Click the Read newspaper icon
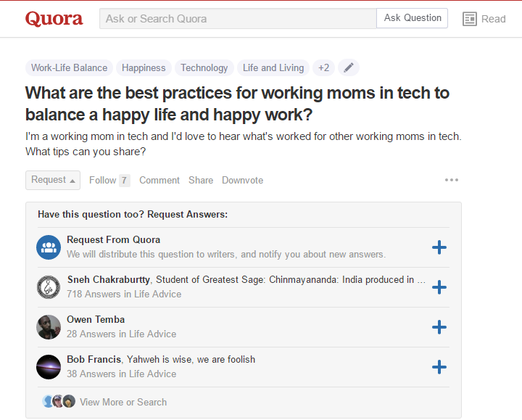The width and height of the screenshot is (522, 420). pos(469,19)
